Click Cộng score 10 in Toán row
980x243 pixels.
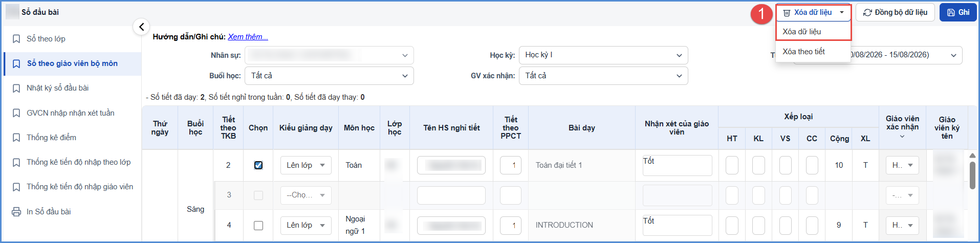(x=839, y=165)
